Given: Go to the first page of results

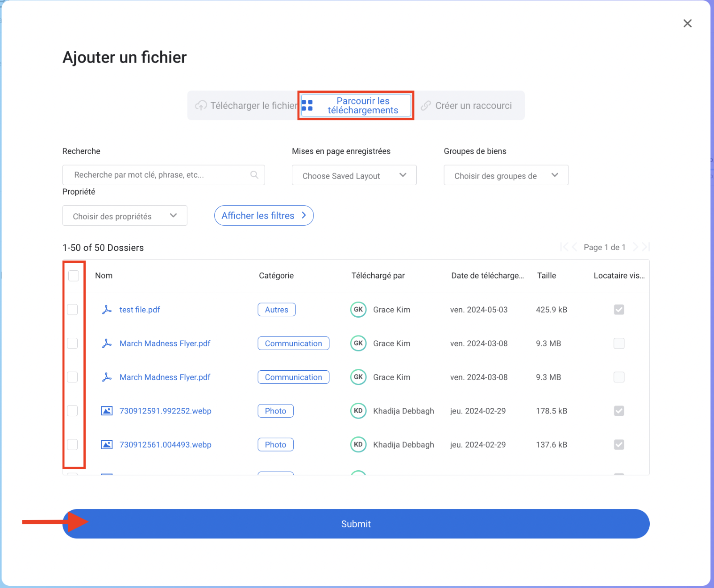Looking at the screenshot, I should click(564, 247).
